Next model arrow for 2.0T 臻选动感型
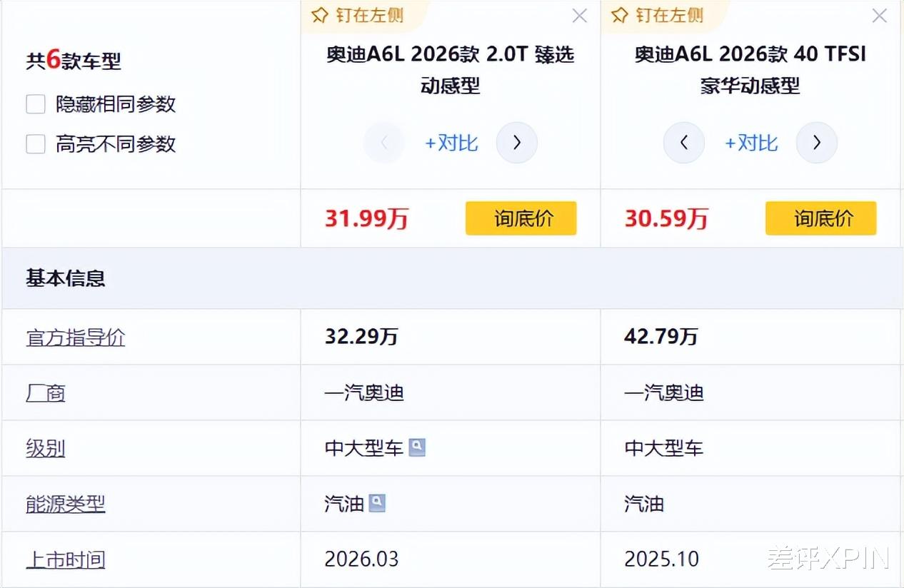 (517, 143)
